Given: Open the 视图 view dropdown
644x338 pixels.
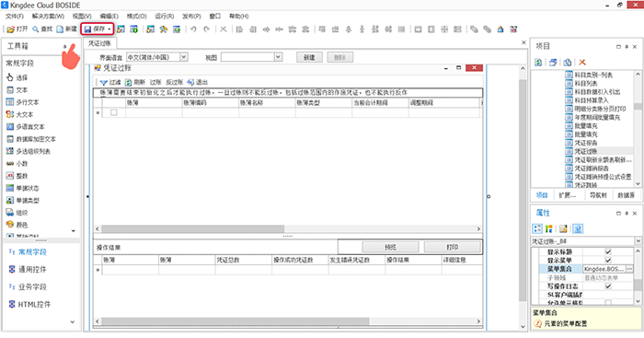Looking at the screenshot, I should 279,57.
